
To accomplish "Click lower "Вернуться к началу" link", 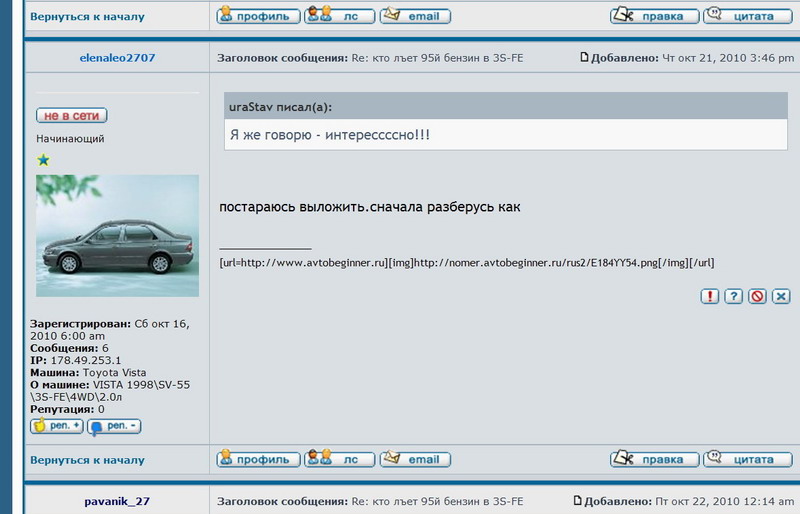I will click(87, 460).
